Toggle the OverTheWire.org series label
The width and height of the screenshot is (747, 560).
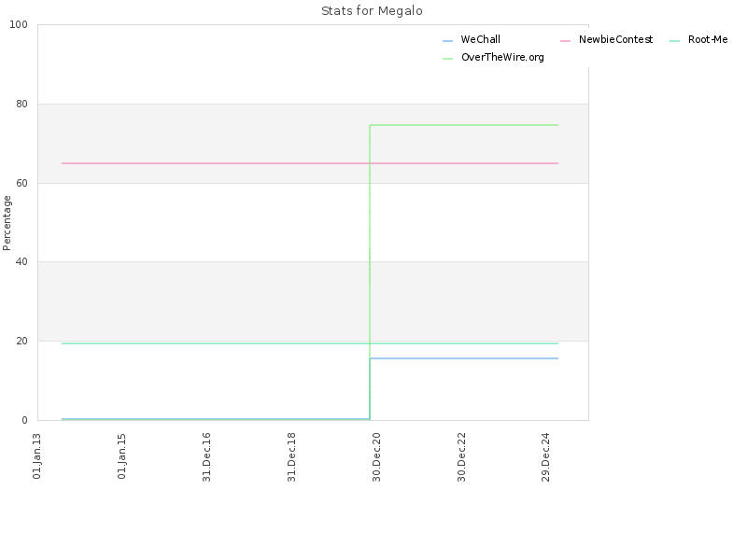click(x=502, y=57)
